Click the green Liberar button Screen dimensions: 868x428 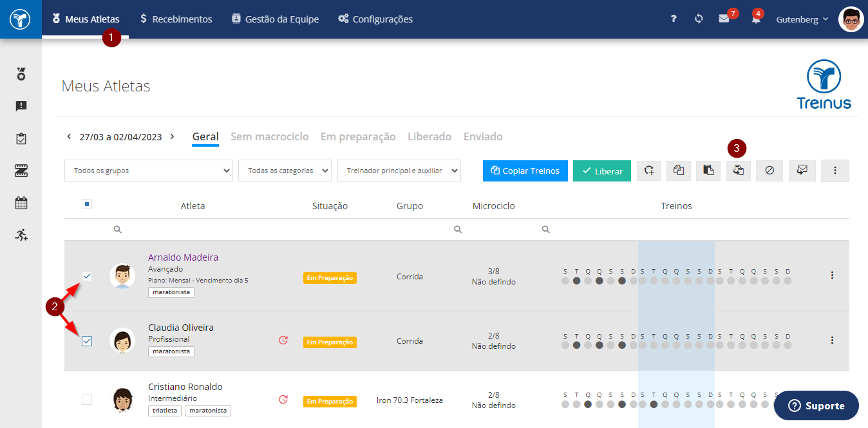click(602, 171)
